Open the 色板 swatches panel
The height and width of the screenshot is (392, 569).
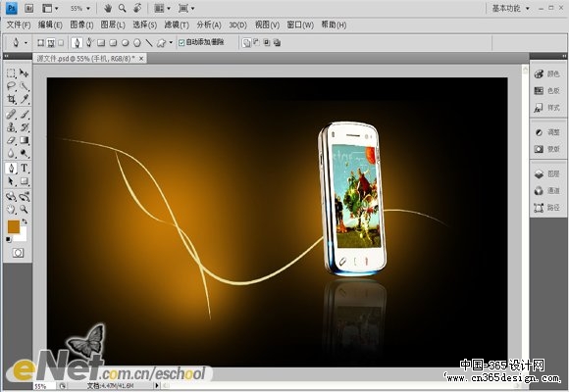click(547, 91)
